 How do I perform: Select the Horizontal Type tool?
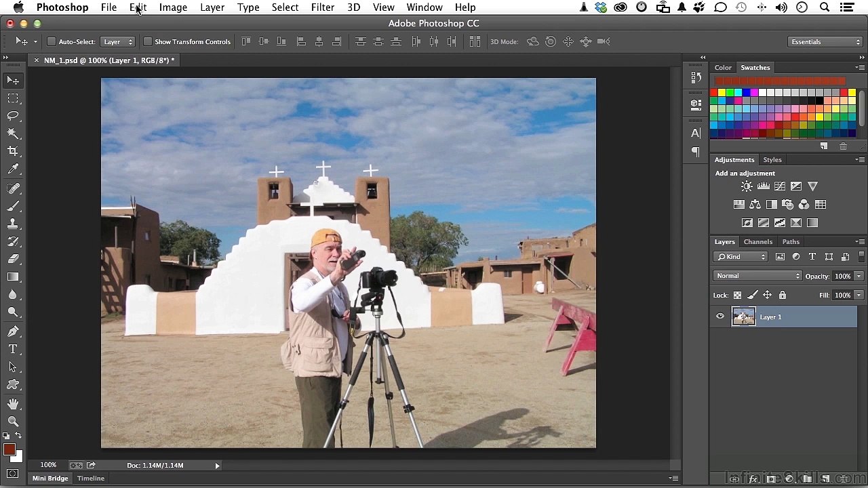[x=13, y=349]
